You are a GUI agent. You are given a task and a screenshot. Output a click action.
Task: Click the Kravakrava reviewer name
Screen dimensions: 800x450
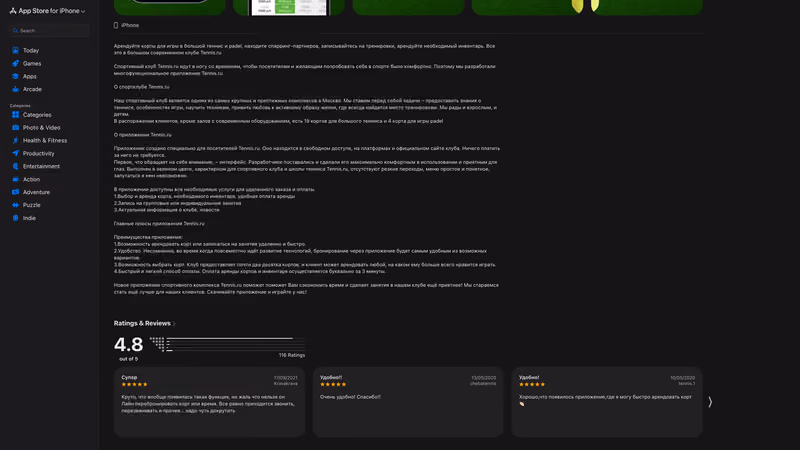click(x=286, y=384)
